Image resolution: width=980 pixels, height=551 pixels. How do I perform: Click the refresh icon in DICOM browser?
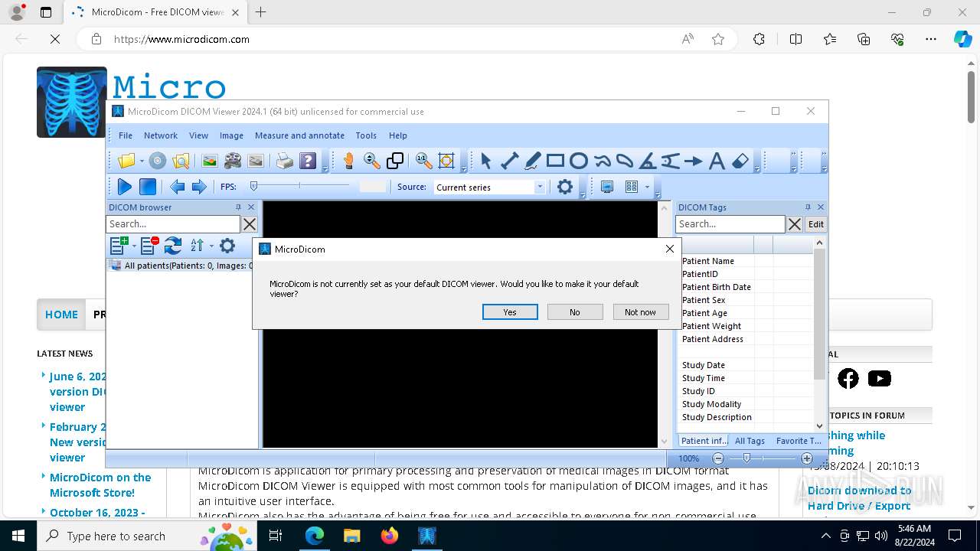pos(173,246)
